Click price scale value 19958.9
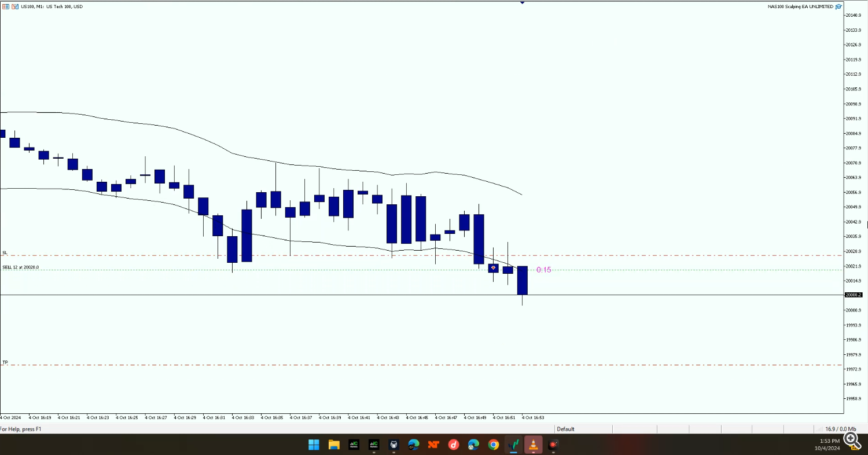The height and width of the screenshot is (455, 868). [x=854, y=399]
